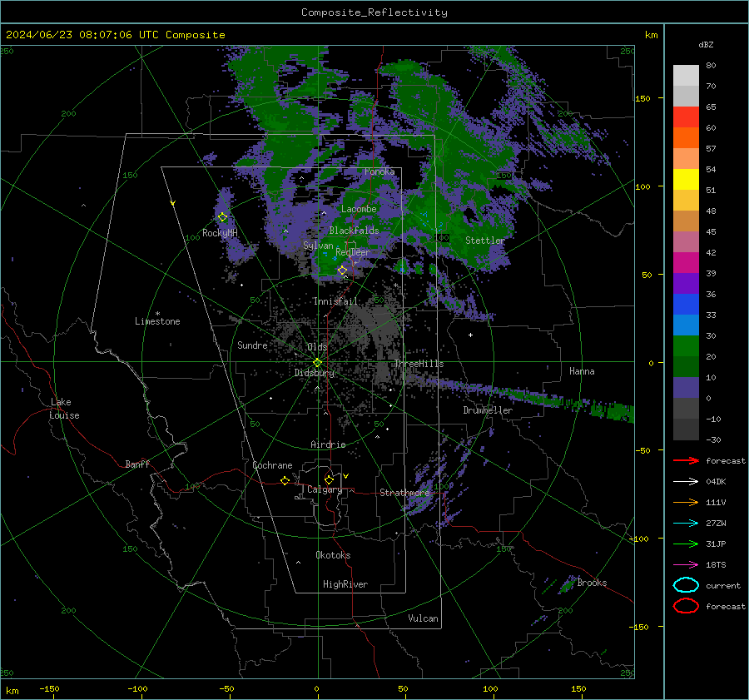The image size is (749, 700).
Task: Select the orange 111V arrow legend icon
Action: (x=686, y=502)
